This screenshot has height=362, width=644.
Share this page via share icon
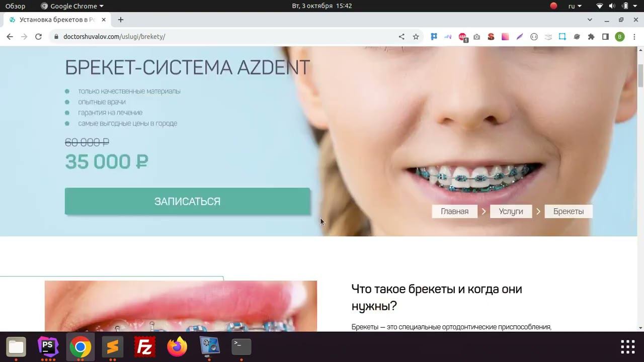(x=401, y=37)
